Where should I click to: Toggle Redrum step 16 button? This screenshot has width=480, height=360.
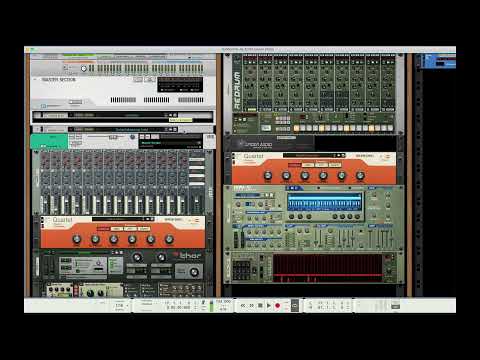[x=390, y=128]
